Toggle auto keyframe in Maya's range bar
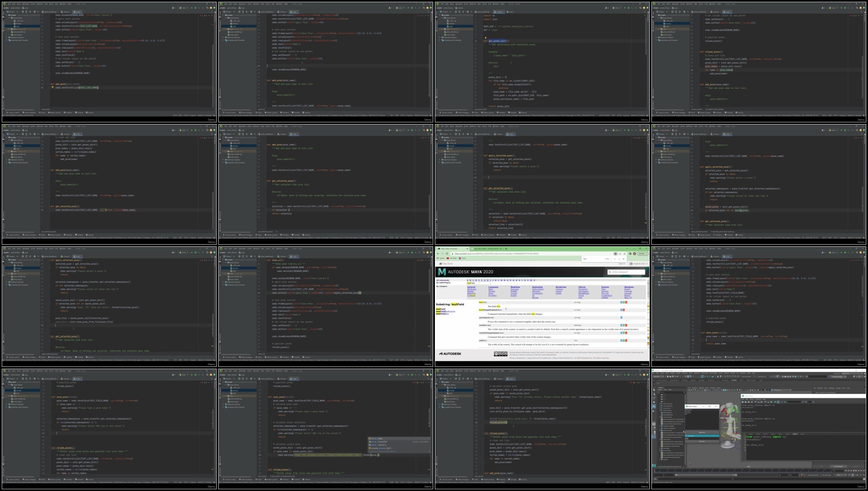Viewport: 868px width, 491px height. (802, 475)
